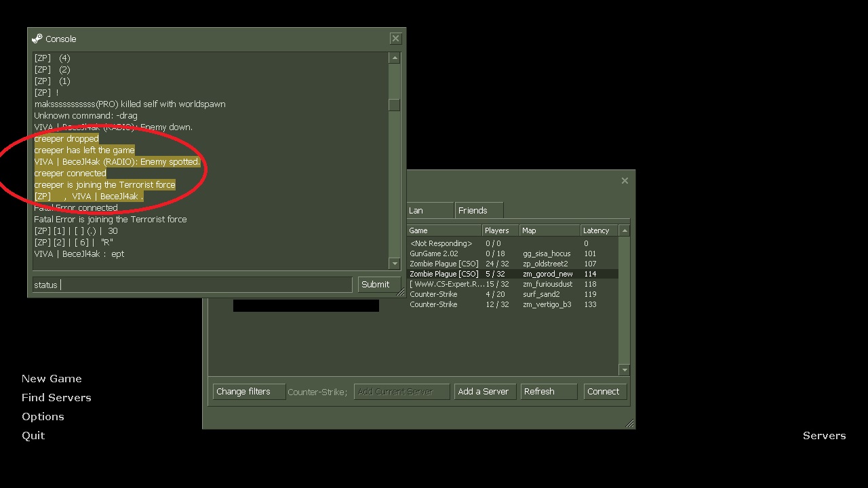Close the server browser window

(625, 180)
